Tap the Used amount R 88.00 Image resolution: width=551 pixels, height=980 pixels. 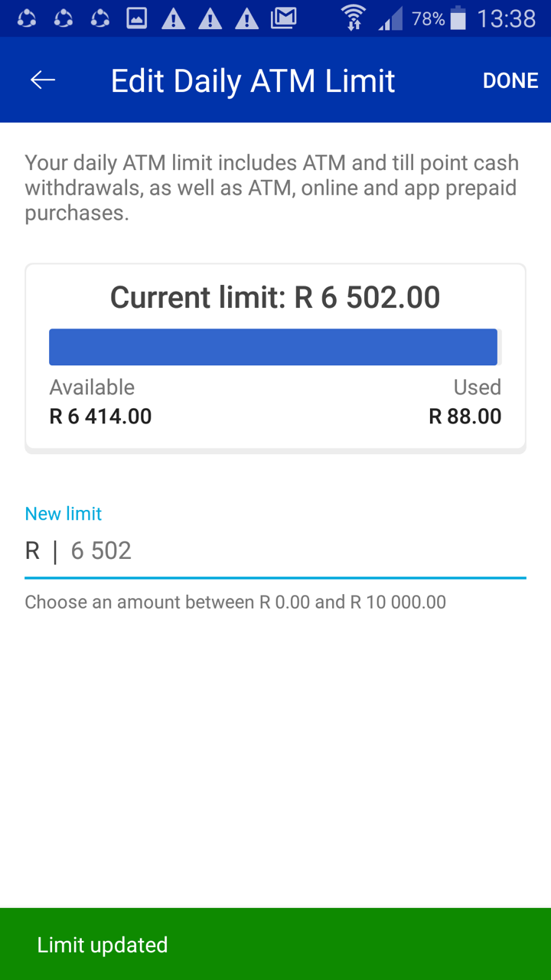click(x=465, y=416)
